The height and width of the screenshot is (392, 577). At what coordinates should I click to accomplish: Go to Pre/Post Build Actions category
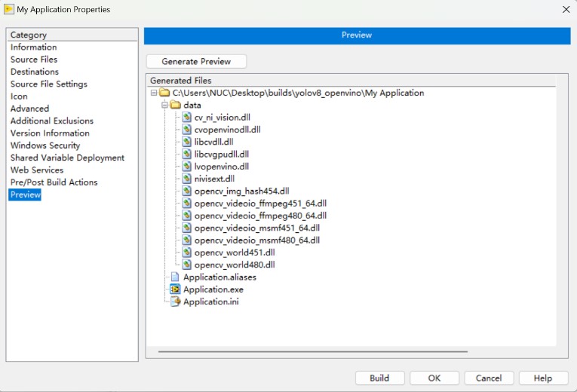[54, 182]
